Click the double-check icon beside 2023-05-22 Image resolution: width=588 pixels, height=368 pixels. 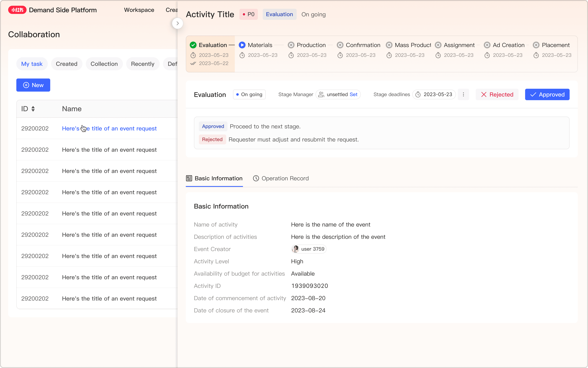[x=193, y=63]
